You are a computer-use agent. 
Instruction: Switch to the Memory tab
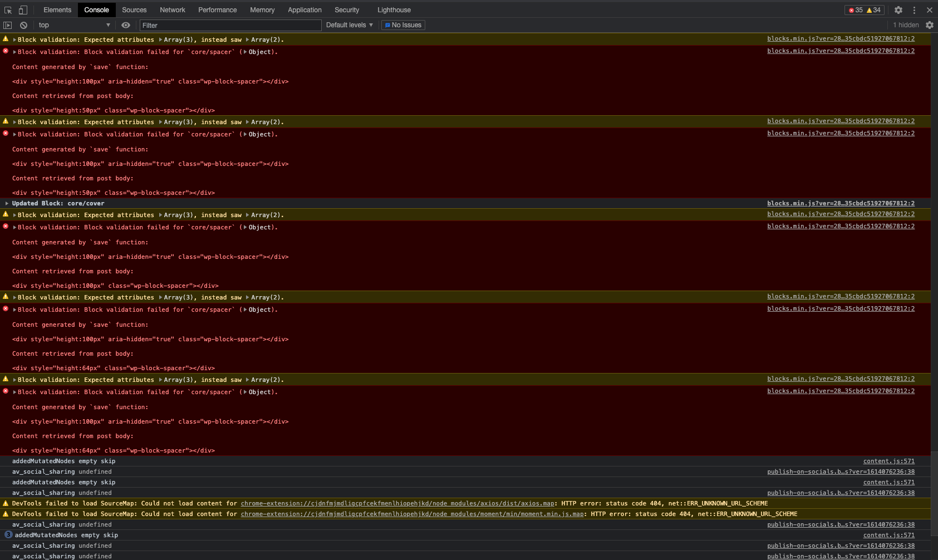pos(262,10)
